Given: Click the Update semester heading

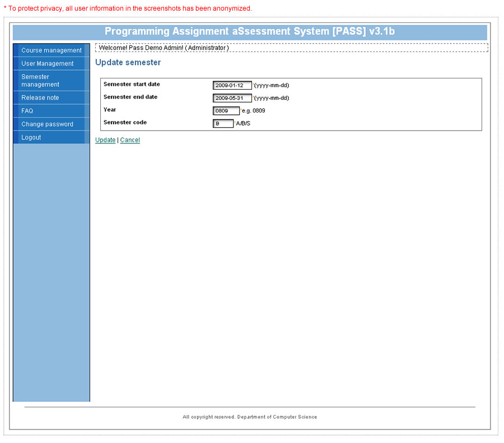Looking at the screenshot, I should [x=128, y=63].
